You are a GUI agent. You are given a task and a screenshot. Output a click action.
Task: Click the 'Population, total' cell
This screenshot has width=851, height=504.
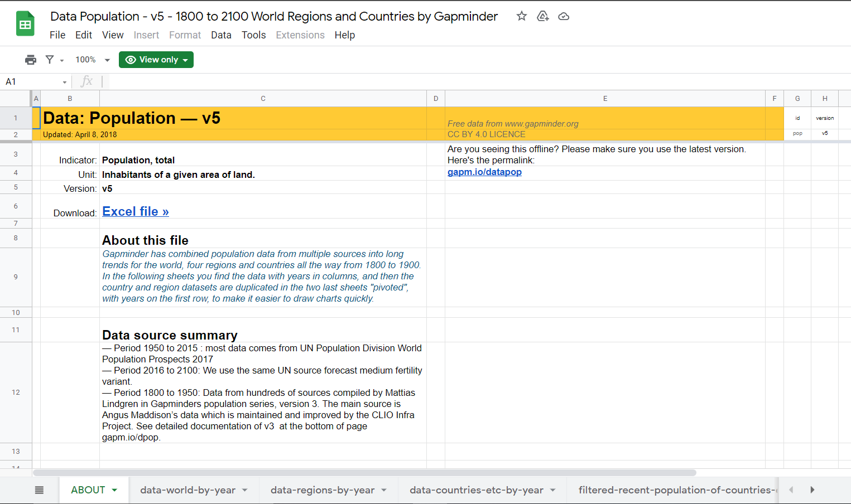coord(138,160)
